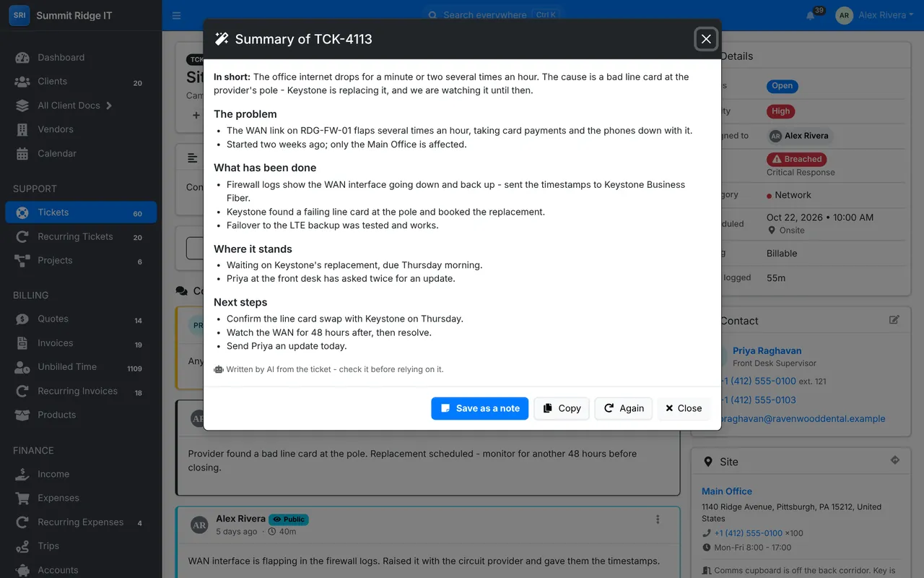Open the Calendar icon in sidebar
This screenshot has height=578, width=924.
pyautogui.click(x=22, y=153)
